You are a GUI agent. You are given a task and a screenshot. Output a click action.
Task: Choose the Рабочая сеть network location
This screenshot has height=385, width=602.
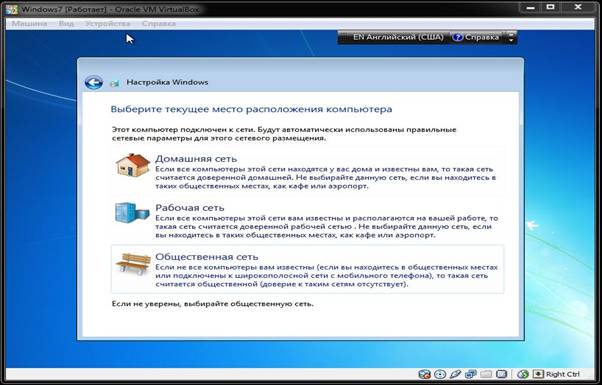308,220
